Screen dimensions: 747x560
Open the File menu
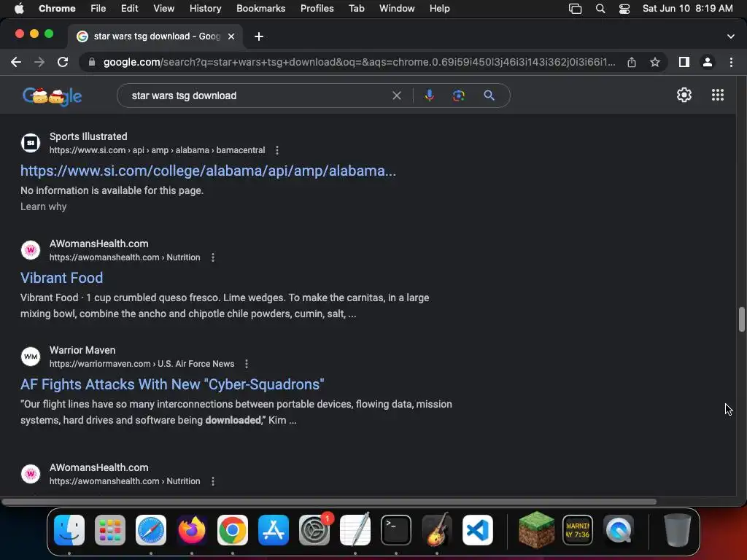point(98,9)
